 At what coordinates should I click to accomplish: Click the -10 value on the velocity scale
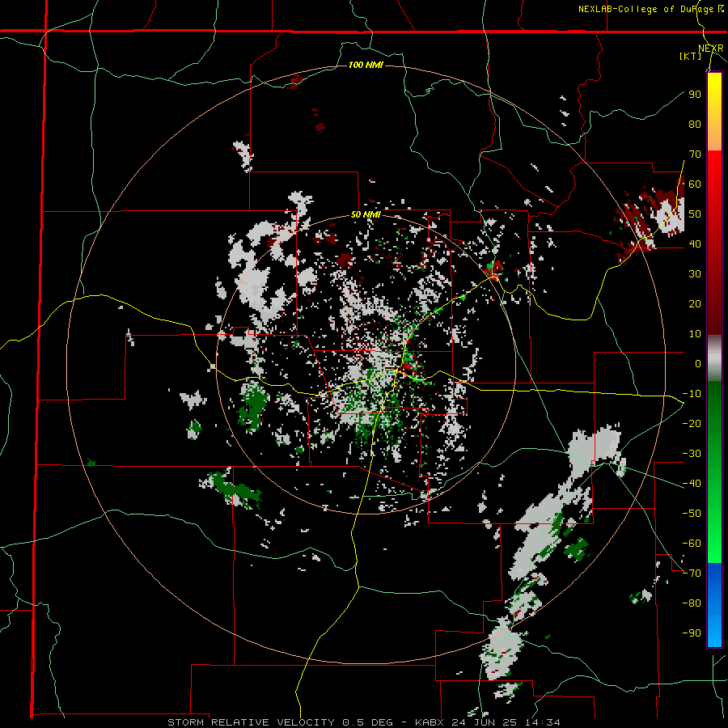click(x=692, y=394)
